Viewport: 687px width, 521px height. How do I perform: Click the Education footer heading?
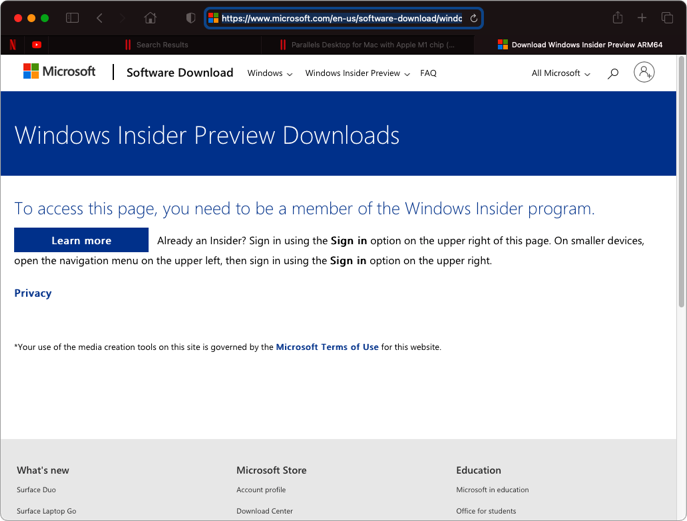coord(478,470)
